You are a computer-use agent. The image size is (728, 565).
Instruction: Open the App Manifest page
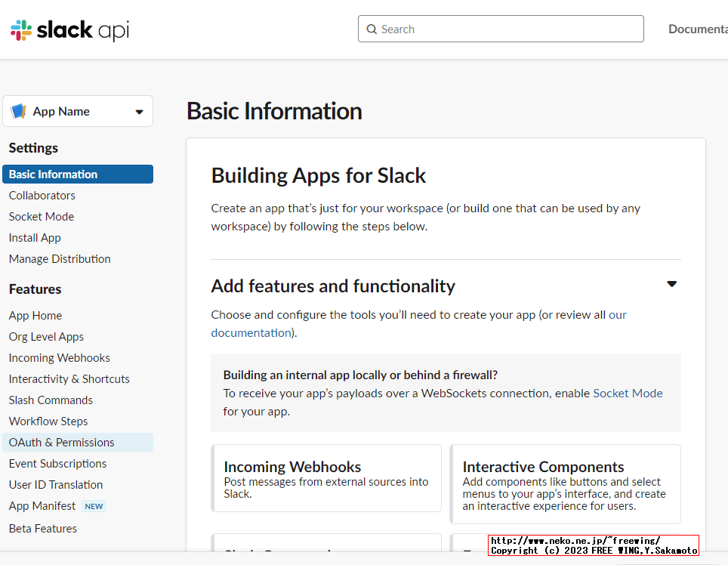[42, 505]
